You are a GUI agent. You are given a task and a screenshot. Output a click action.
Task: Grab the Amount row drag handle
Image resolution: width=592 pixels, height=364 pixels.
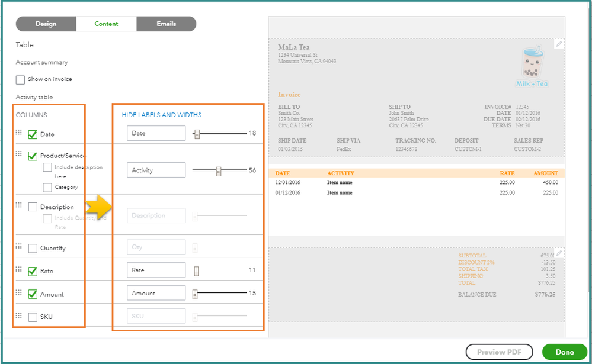(18, 292)
